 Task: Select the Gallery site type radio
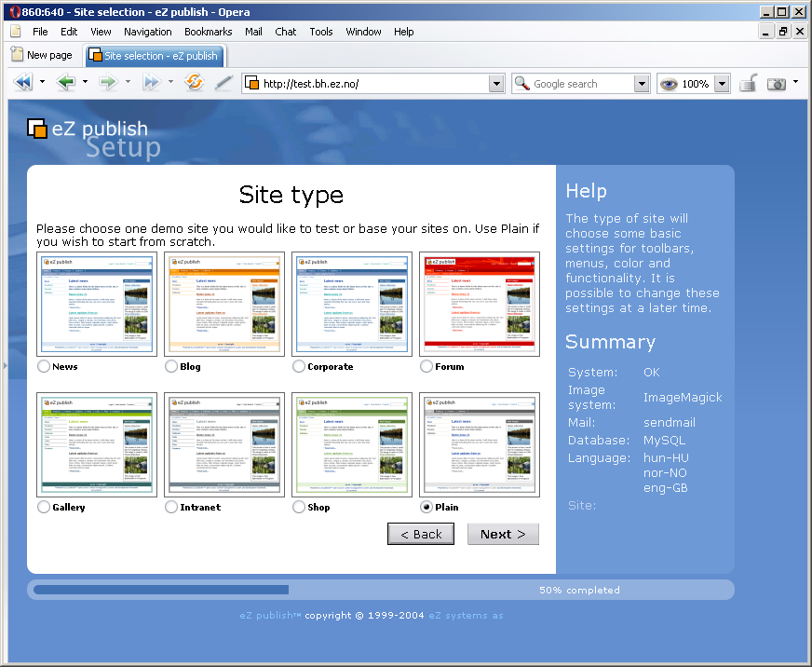[x=44, y=507]
